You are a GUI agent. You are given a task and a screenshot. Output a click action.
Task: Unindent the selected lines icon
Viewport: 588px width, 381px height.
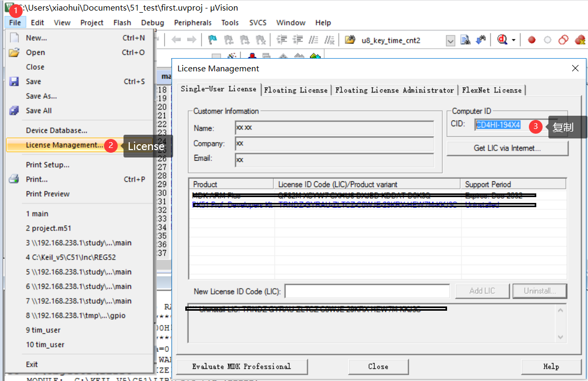298,40
